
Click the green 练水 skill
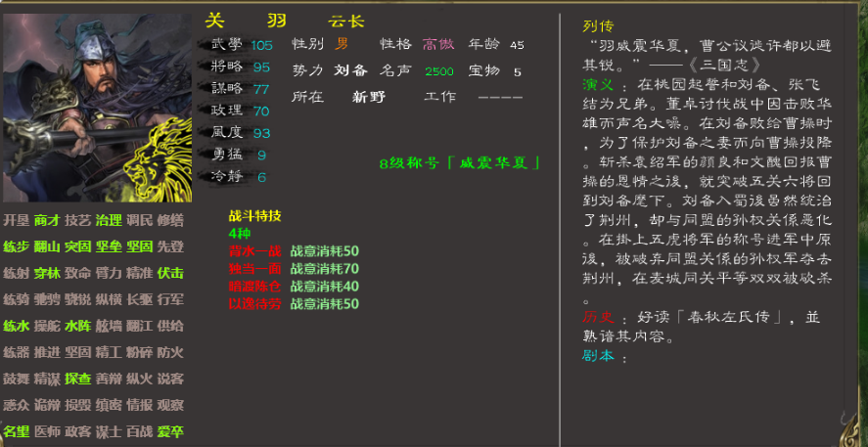(x=16, y=327)
